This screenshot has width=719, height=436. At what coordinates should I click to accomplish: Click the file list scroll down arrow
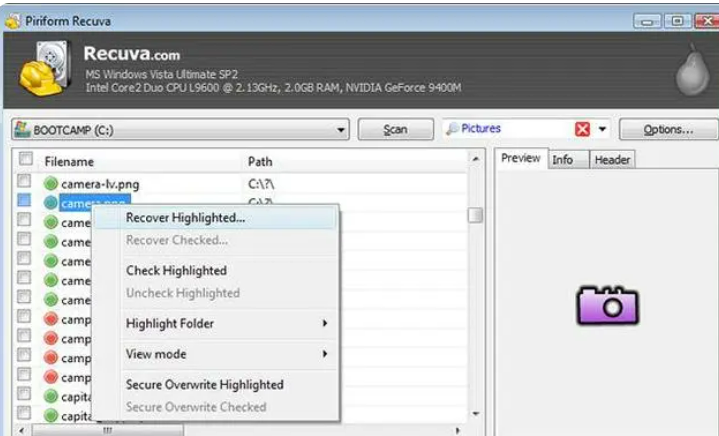point(476,414)
